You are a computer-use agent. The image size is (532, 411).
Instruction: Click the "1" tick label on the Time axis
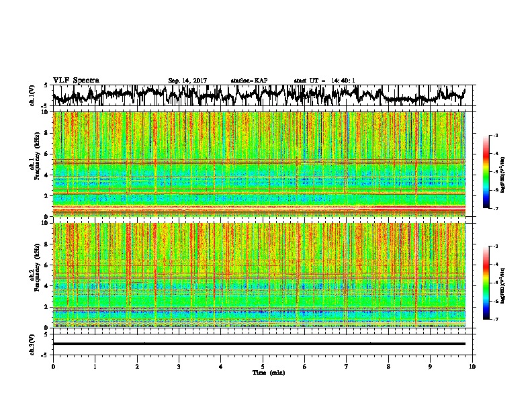(95, 367)
